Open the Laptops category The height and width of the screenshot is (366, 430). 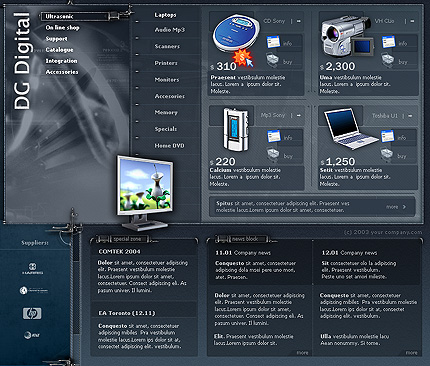click(165, 15)
